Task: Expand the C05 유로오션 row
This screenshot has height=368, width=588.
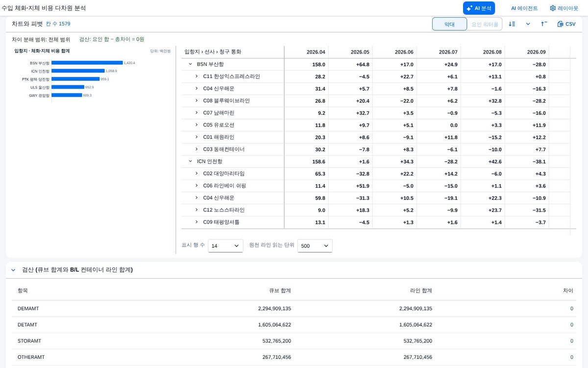Action: point(196,125)
